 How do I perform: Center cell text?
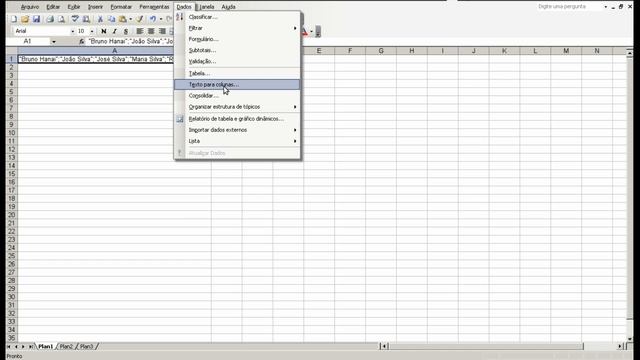(151, 31)
